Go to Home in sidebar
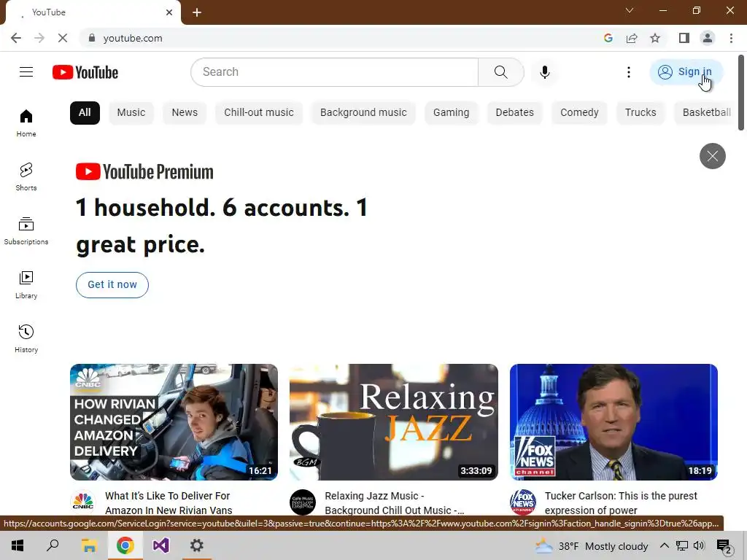Screen dimensions: 747x560 (26, 122)
